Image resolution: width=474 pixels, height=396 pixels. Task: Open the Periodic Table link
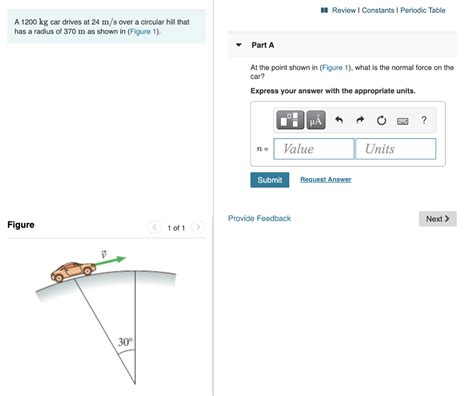(x=423, y=10)
